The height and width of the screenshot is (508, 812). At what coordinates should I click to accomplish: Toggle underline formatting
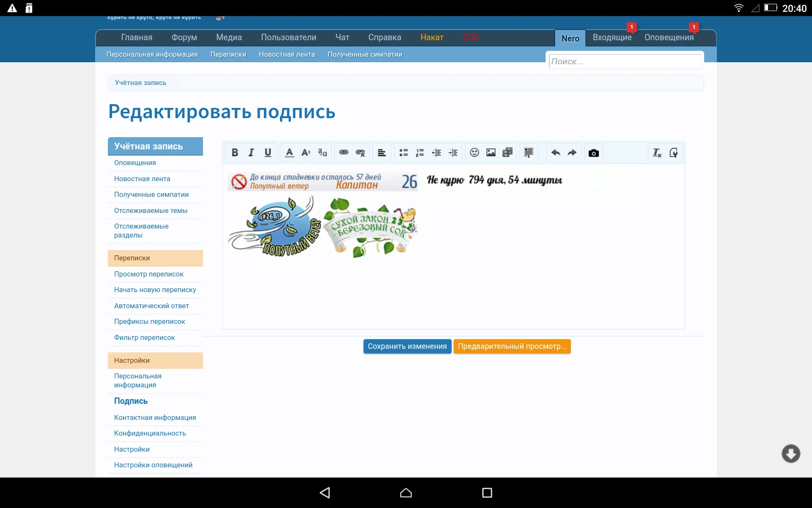(x=267, y=152)
